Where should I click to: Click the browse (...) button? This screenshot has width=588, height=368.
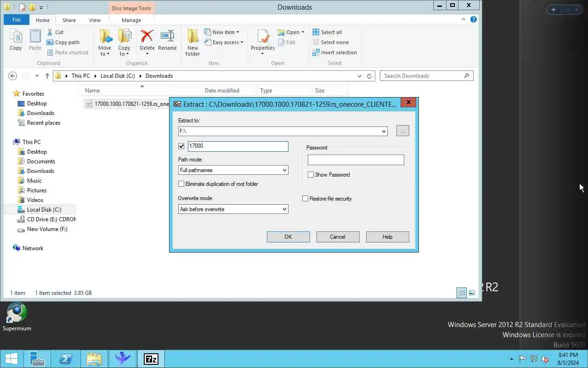[x=402, y=131]
